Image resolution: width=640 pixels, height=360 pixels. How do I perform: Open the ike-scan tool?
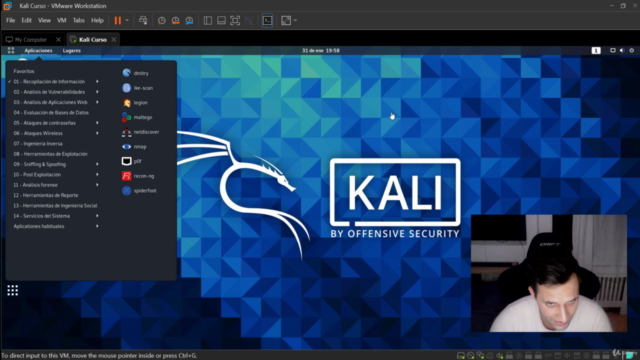pos(138,88)
